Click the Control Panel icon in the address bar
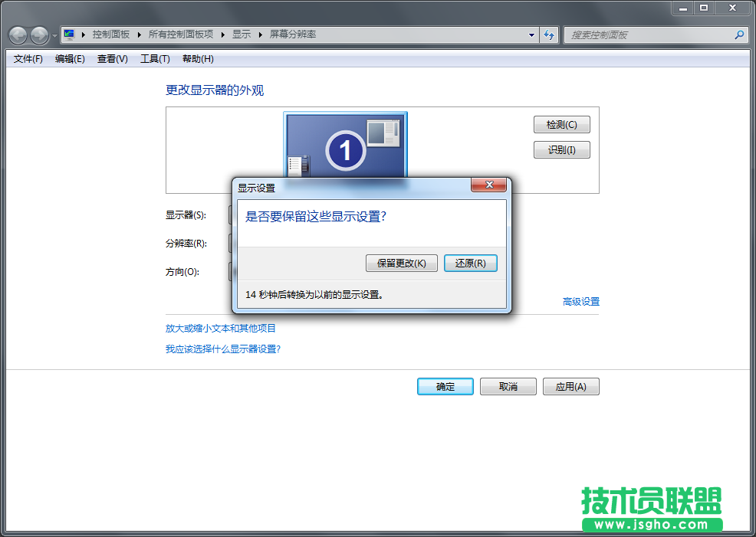Image resolution: width=756 pixels, height=537 pixels. click(x=67, y=34)
